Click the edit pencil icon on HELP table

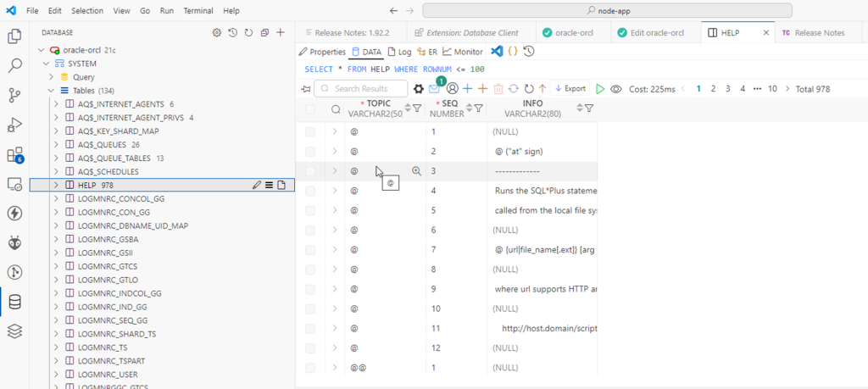[257, 185]
